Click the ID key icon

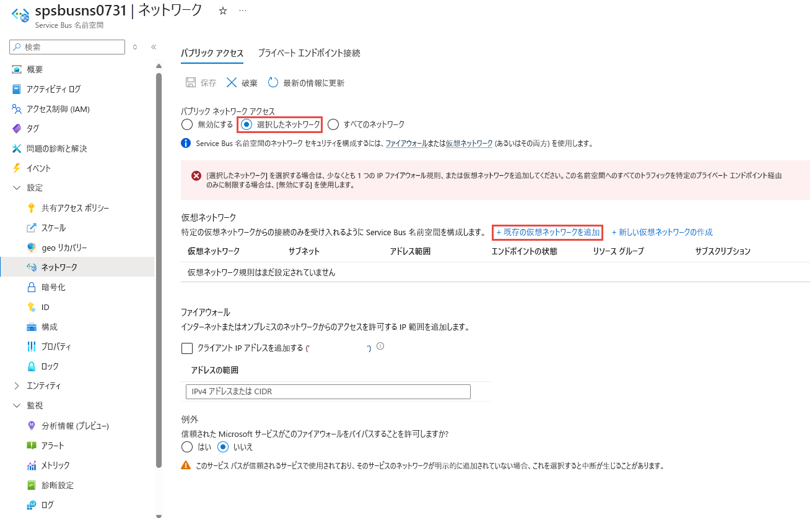click(32, 307)
